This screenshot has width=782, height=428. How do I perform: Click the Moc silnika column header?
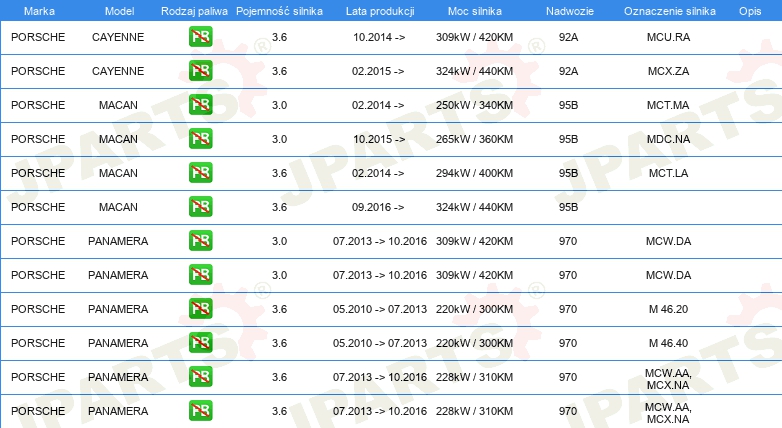click(x=475, y=11)
